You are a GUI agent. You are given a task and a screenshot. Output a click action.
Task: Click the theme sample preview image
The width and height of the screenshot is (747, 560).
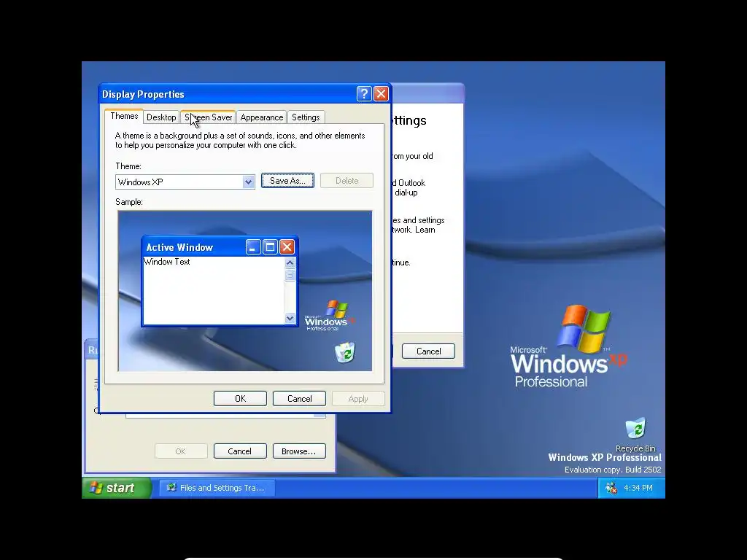coord(245,291)
